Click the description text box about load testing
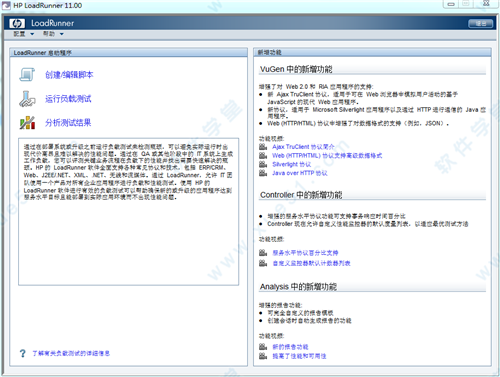 (x=129, y=212)
